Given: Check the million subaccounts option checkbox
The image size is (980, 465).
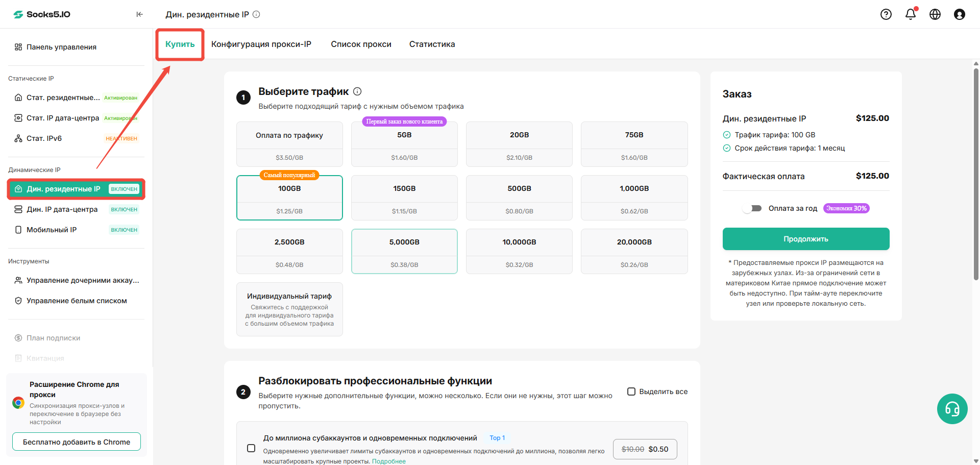Looking at the screenshot, I should click(251, 448).
